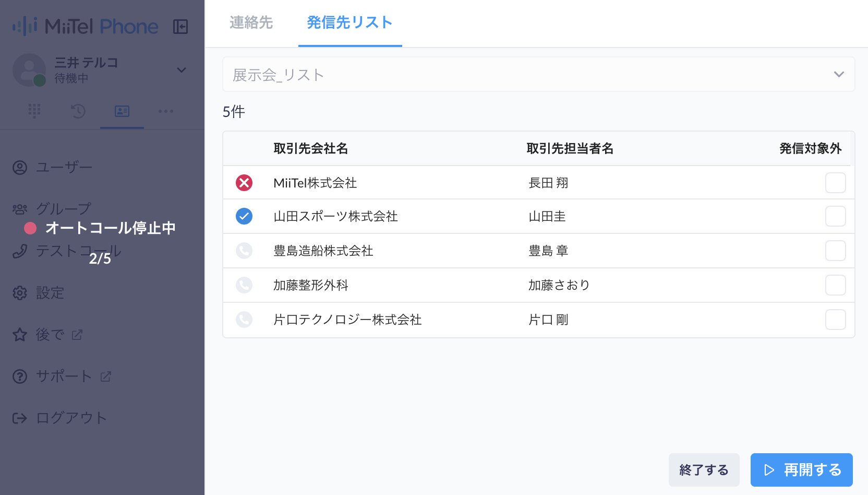Select the 発信先リスト tab
Viewport: 868px width, 495px height.
350,22
